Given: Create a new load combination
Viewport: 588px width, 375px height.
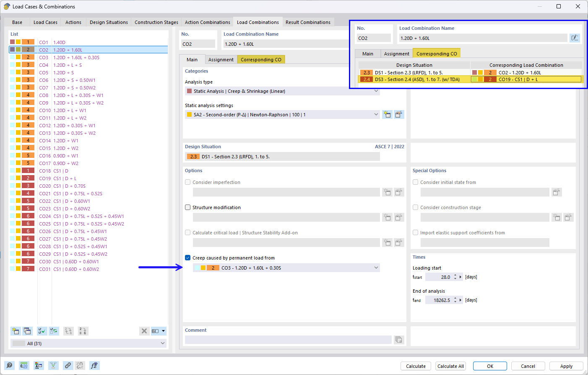Looking at the screenshot, I should point(16,331).
